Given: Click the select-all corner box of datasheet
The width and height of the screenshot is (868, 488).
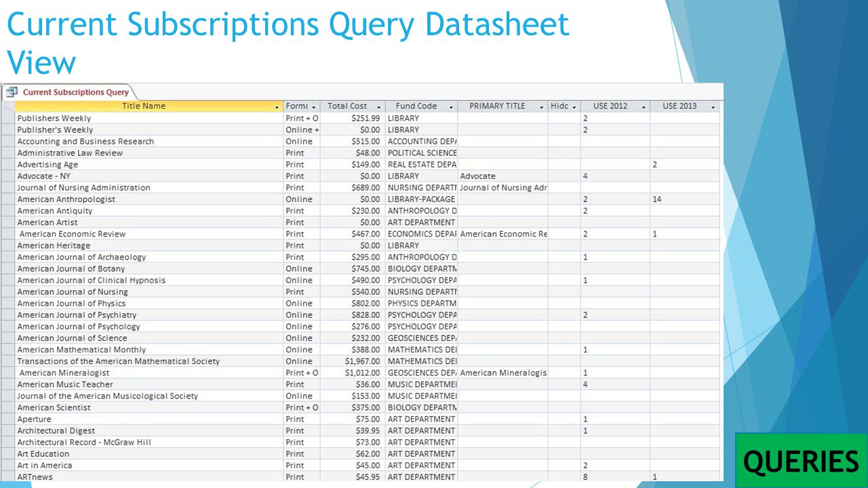Looking at the screenshot, I should [x=8, y=106].
